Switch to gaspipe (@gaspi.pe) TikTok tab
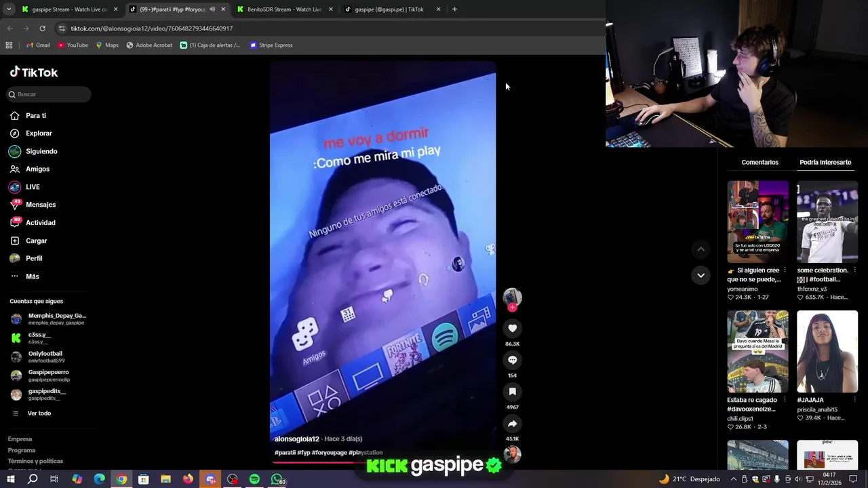868x488 pixels. (x=392, y=9)
